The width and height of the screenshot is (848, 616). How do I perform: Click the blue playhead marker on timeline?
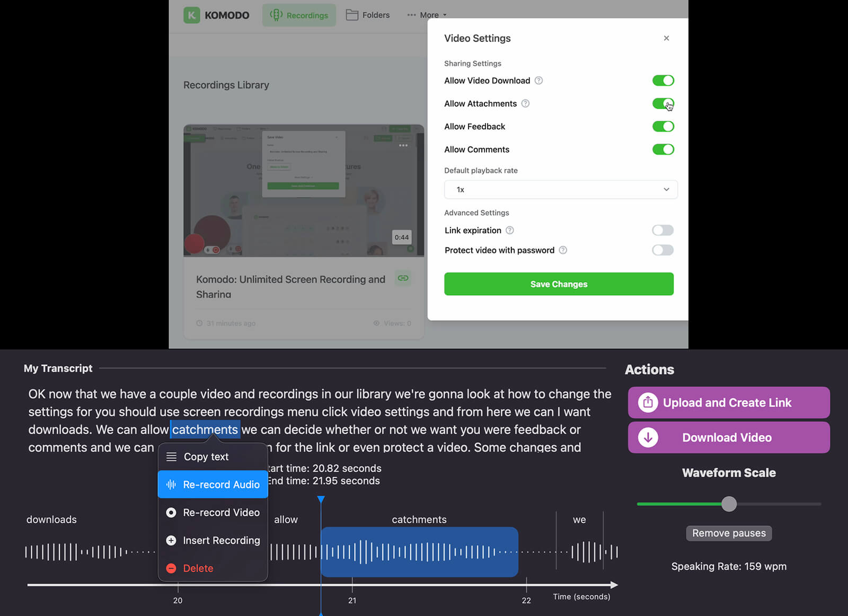[321, 500]
